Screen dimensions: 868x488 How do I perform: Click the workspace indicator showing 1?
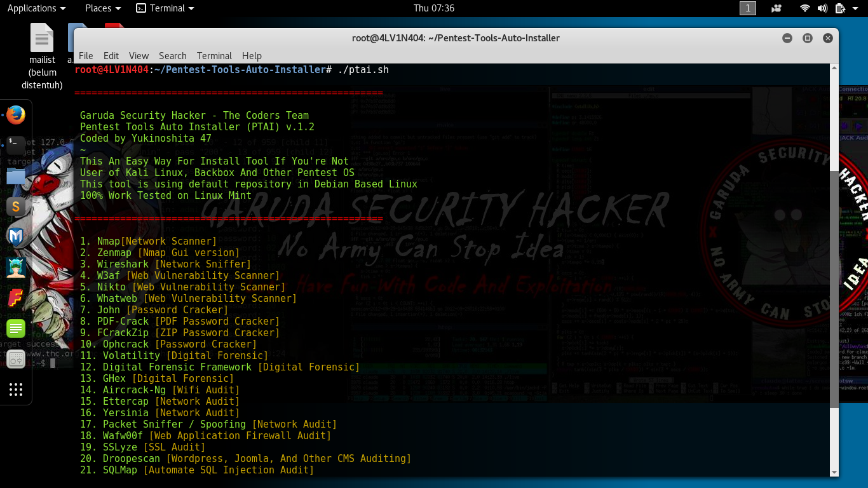748,8
